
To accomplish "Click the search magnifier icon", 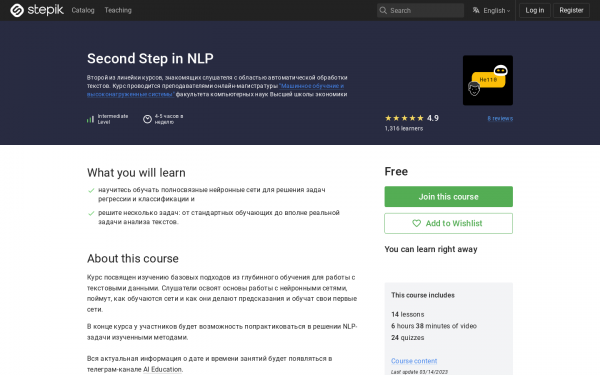I will point(383,10).
